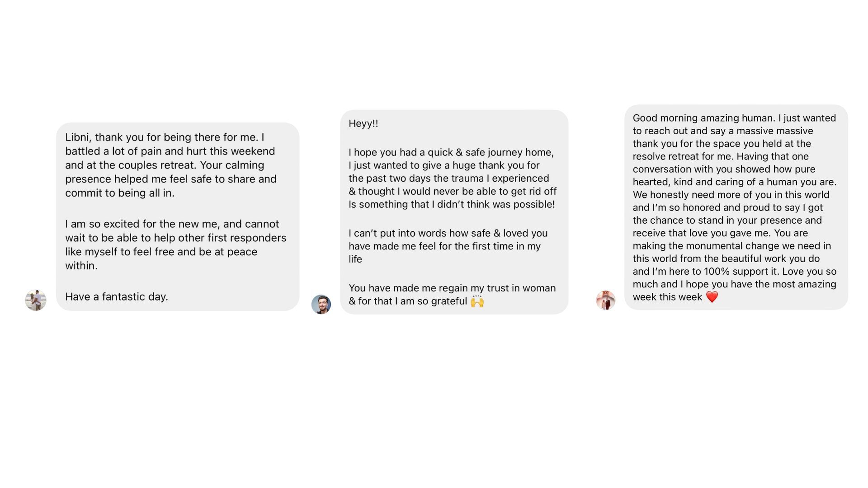Open the profile picture beside the Libni message
This screenshot has height=488, width=868.
click(x=36, y=300)
